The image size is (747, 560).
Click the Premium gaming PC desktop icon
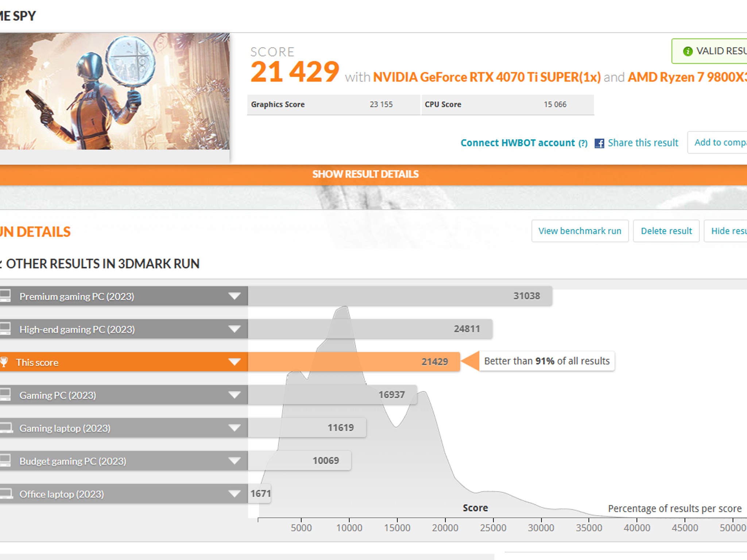point(5,296)
